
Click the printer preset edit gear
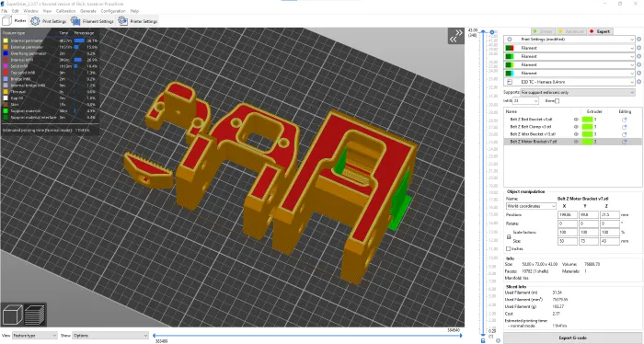point(638,82)
